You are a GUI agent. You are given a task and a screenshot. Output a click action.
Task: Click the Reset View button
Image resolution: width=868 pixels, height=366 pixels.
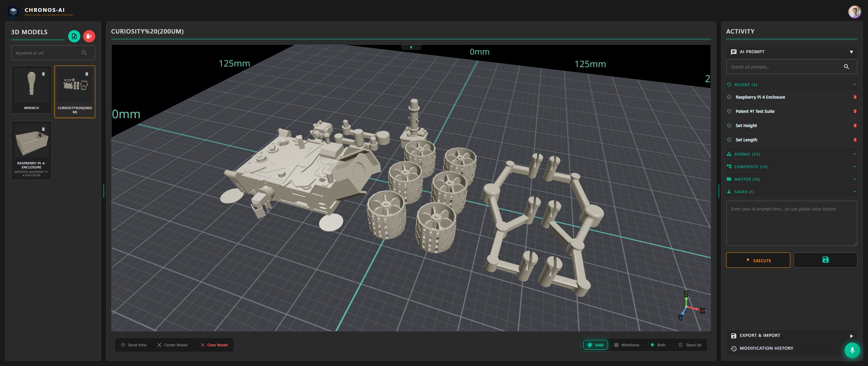(134, 345)
